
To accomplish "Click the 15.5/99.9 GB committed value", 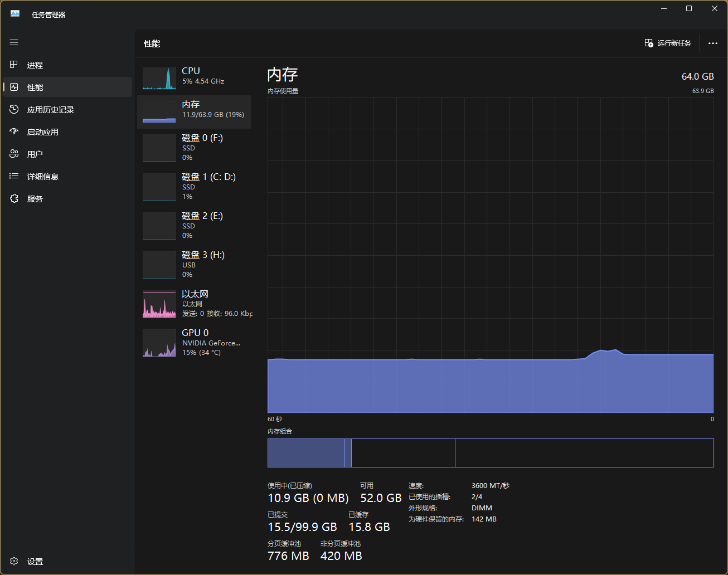I will (302, 527).
